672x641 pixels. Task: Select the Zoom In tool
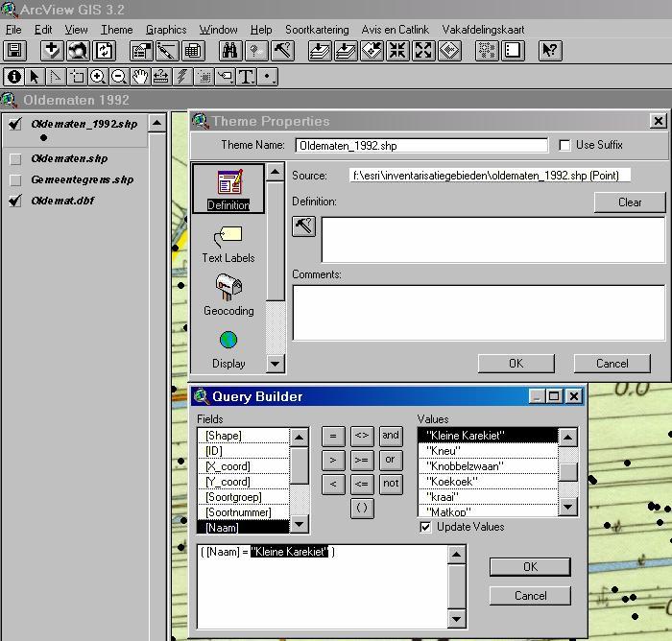[x=98, y=77]
